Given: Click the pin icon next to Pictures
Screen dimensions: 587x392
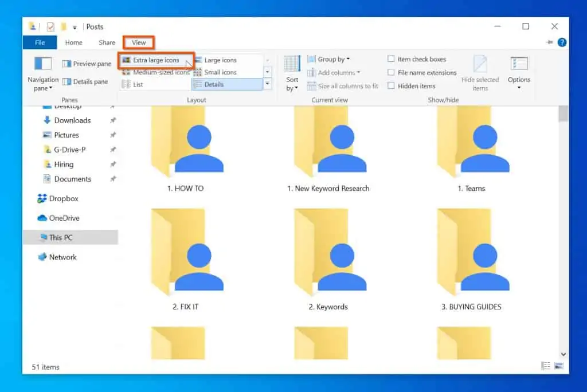Looking at the screenshot, I should click(x=113, y=135).
